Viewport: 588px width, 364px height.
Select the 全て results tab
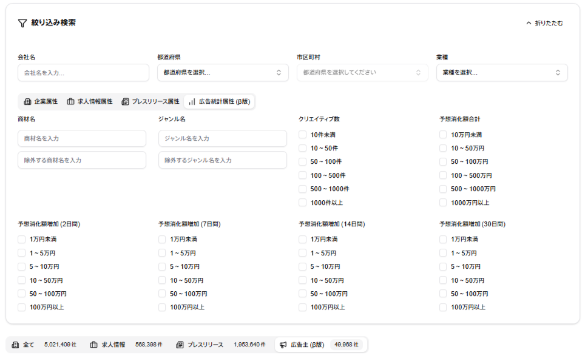tap(44, 345)
